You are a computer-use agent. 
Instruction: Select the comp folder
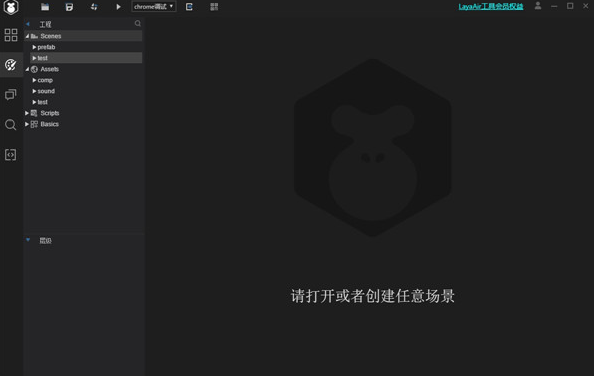[x=45, y=80]
